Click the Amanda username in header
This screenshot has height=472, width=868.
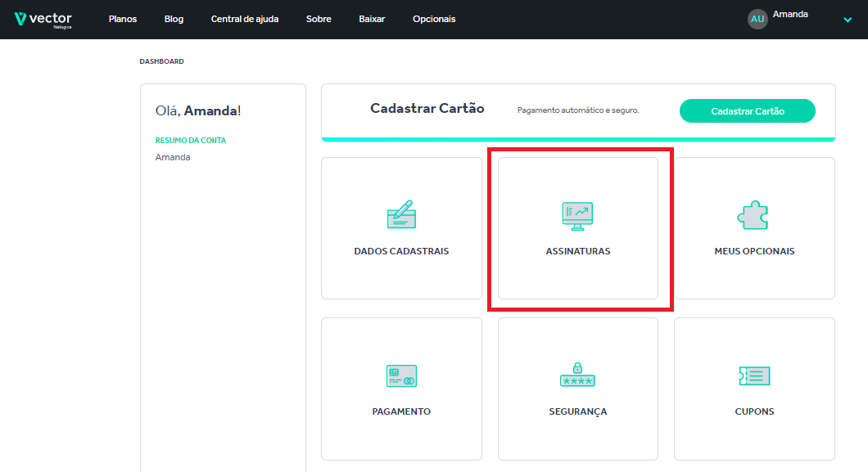(x=790, y=15)
